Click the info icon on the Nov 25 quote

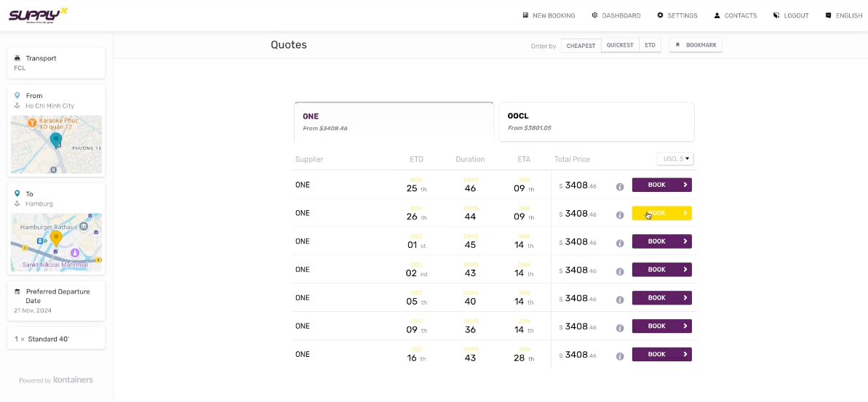[620, 187]
